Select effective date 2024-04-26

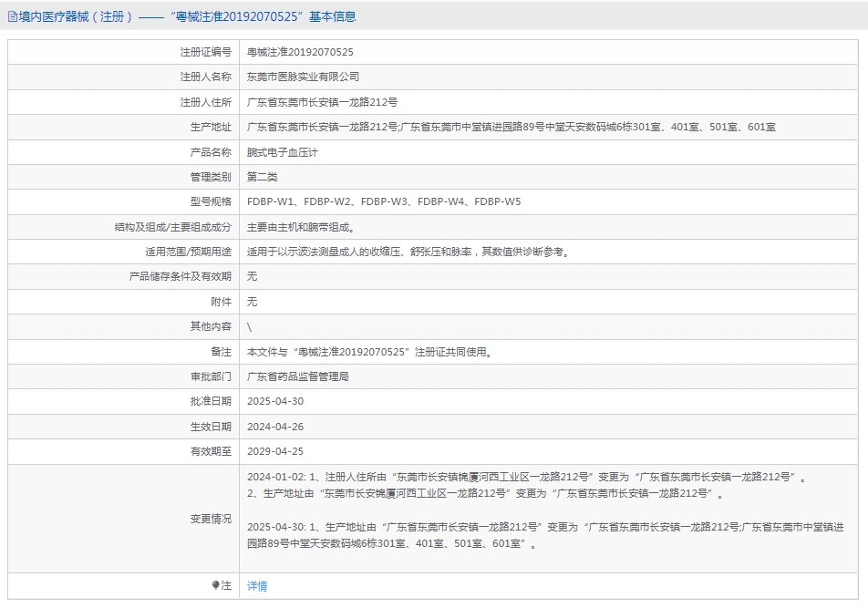[x=275, y=428]
